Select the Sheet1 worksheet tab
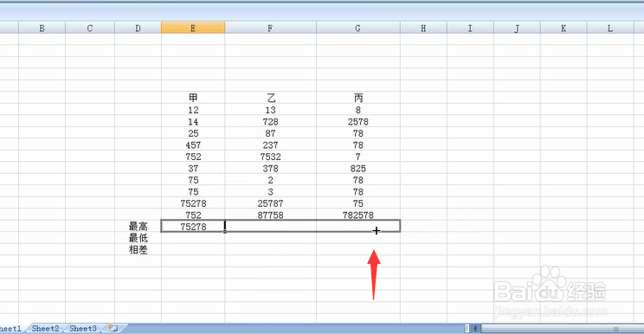Screen dimensions: 644x334 pyautogui.click(x=10, y=328)
